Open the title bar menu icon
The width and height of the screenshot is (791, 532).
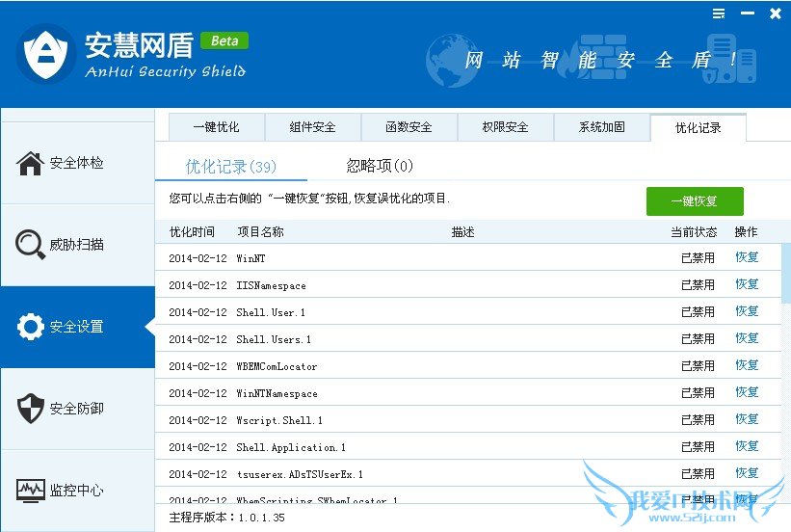click(719, 13)
